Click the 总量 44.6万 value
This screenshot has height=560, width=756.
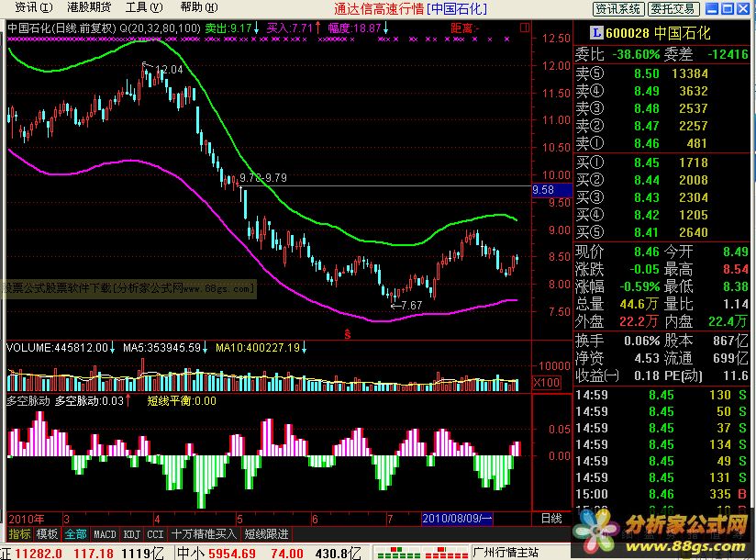[x=639, y=304]
